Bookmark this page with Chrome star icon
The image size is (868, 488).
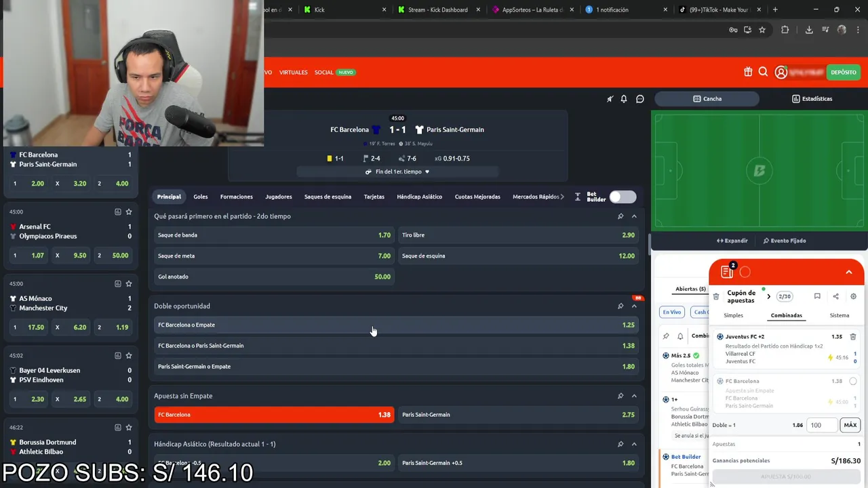coord(762,30)
